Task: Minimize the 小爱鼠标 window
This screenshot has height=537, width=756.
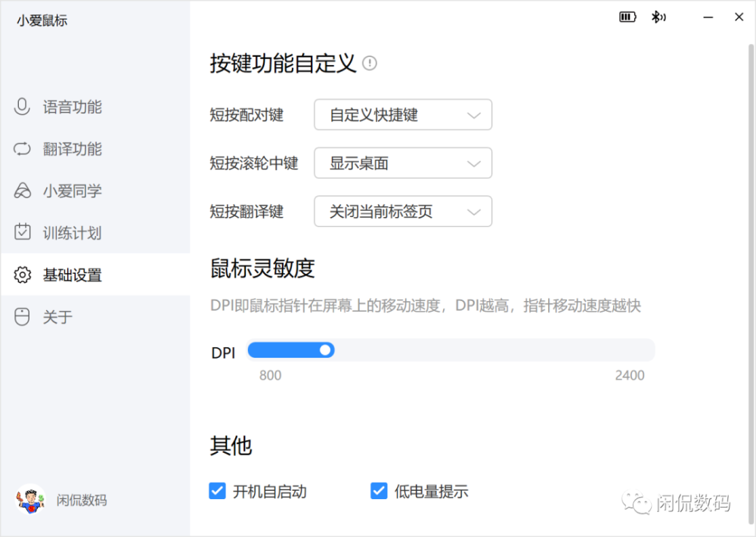Action: (x=708, y=17)
